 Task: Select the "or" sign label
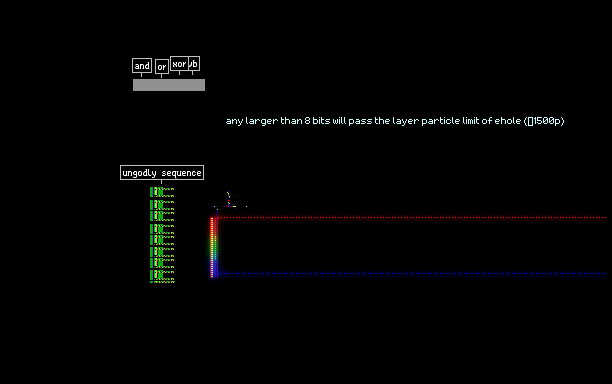tap(162, 67)
